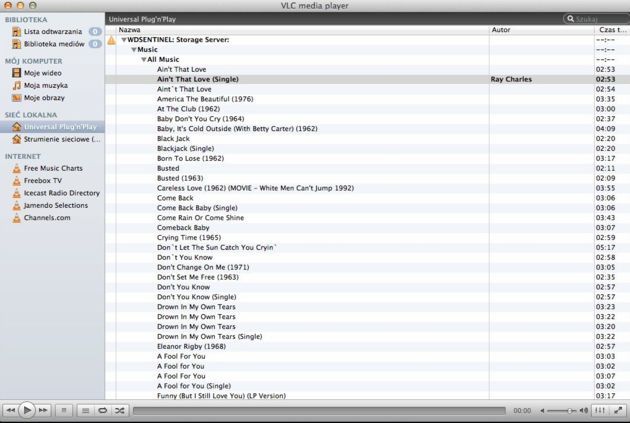Select Born To Lose (1962)
The image size is (630, 423).
[190, 158]
